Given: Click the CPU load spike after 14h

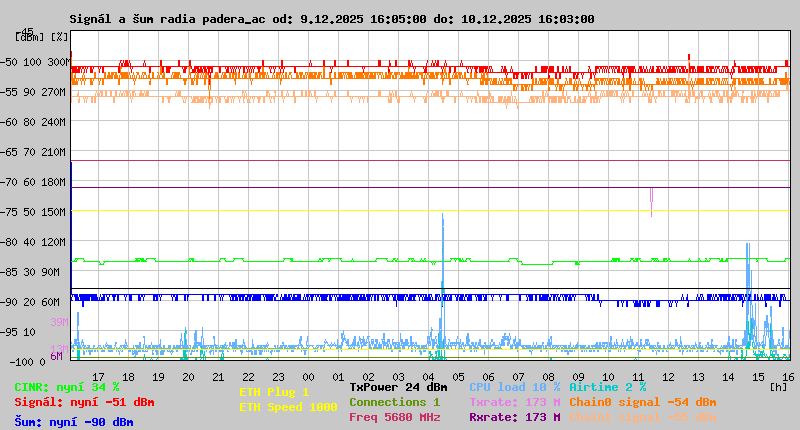Looking at the screenshot, I should pyautogui.click(x=748, y=291).
